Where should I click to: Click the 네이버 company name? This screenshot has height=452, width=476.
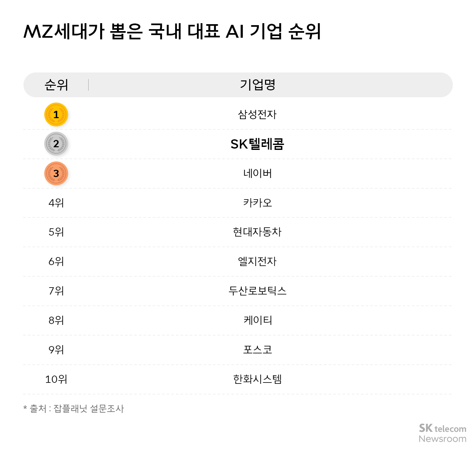click(x=257, y=173)
